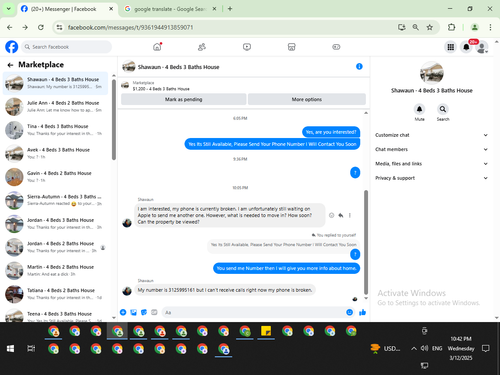Image resolution: width=500 pixels, height=375 pixels.
Task: Open the Sticky Notes taskbar app
Action: coord(266,331)
